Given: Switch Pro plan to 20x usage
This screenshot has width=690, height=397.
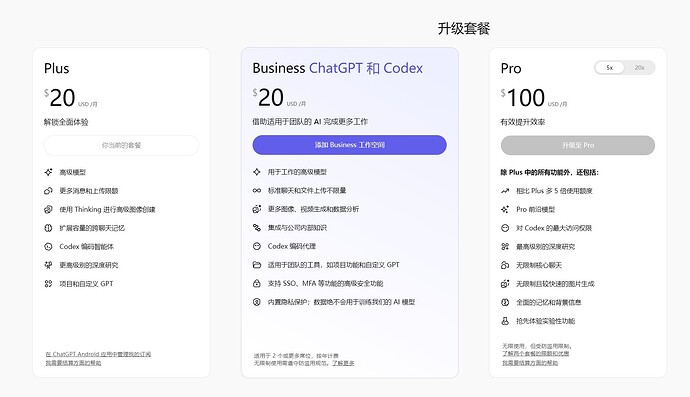Looking at the screenshot, I should (639, 67).
